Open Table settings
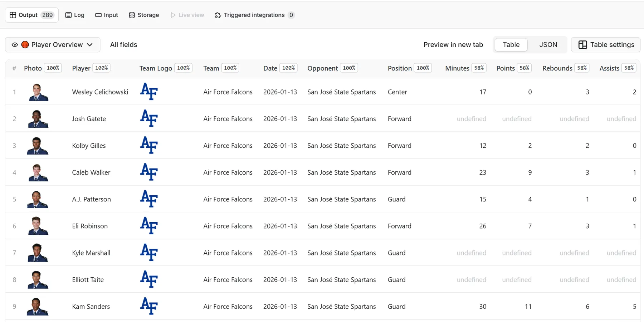The width and height of the screenshot is (644, 322). (x=605, y=45)
